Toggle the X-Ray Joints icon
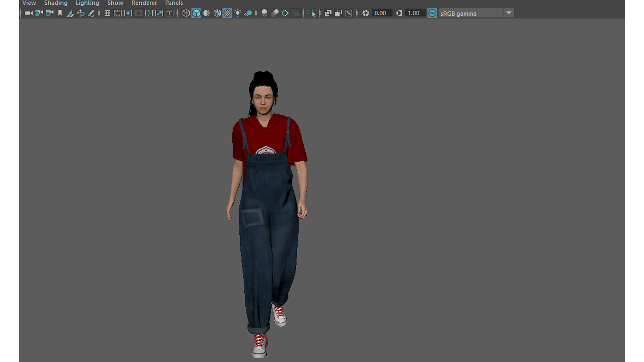644x362 pixels. click(349, 13)
